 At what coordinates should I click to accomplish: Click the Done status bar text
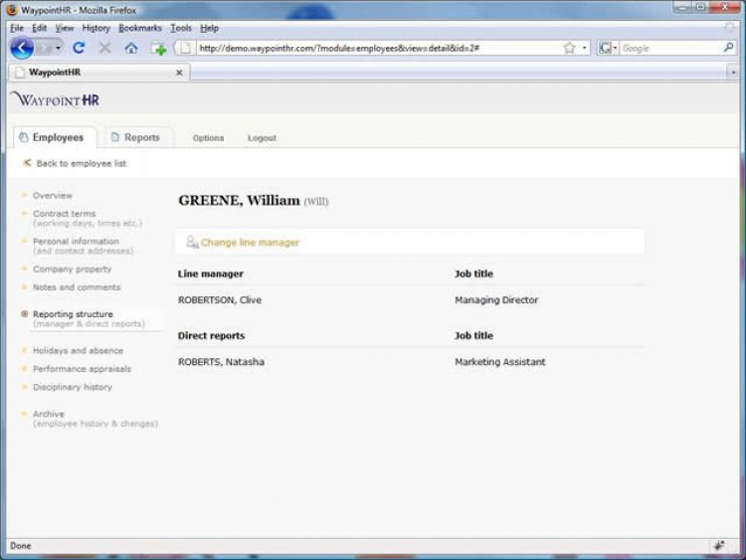21,546
